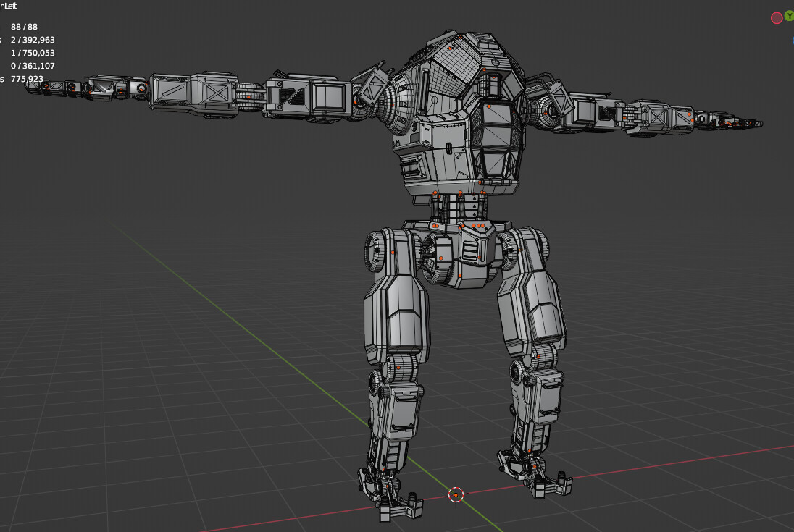The width and height of the screenshot is (794, 532).
Task: Click the blue Z axis on the navigation gizmo
Action: coord(793,41)
